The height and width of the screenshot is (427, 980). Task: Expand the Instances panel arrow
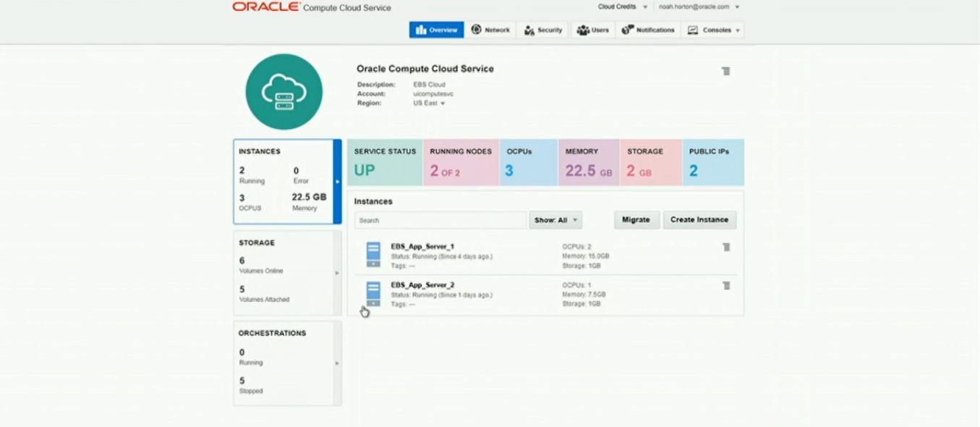click(337, 182)
